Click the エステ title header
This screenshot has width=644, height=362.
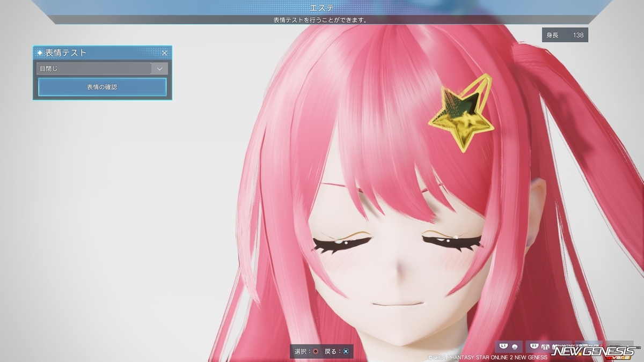(x=322, y=8)
